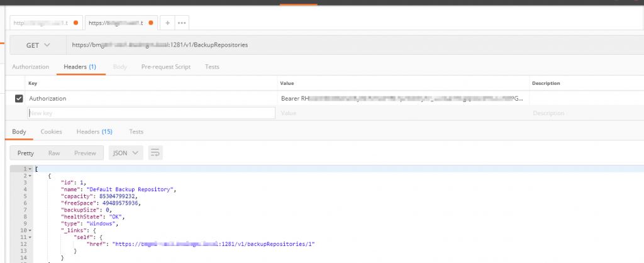Viewport: 644px width, 263px height.
Task: Click the unsaved orange dot on first tab
Action: click(x=75, y=23)
